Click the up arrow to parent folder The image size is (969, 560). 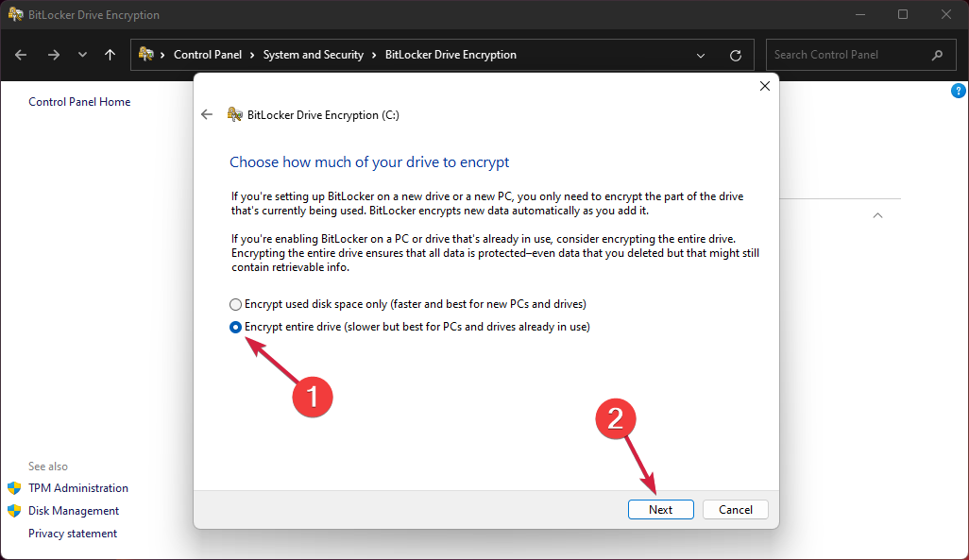click(110, 55)
